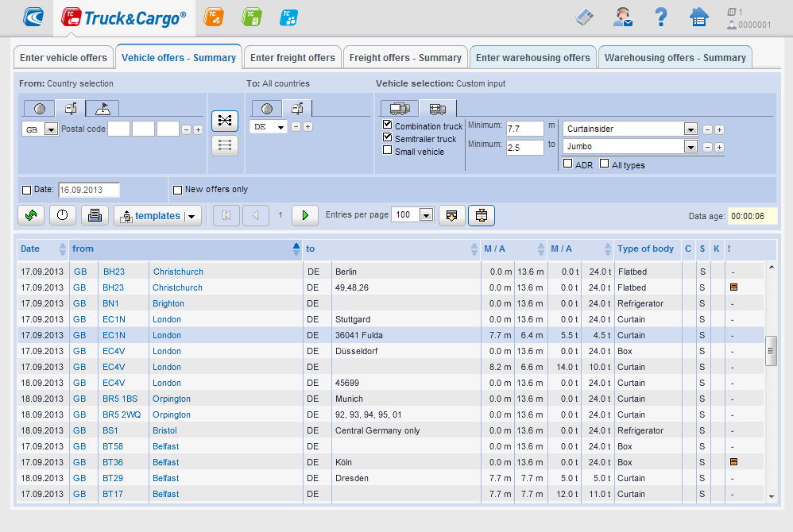Uncheck the Combination truck checkbox
Image resolution: width=793 pixels, height=532 pixels.
388,125
